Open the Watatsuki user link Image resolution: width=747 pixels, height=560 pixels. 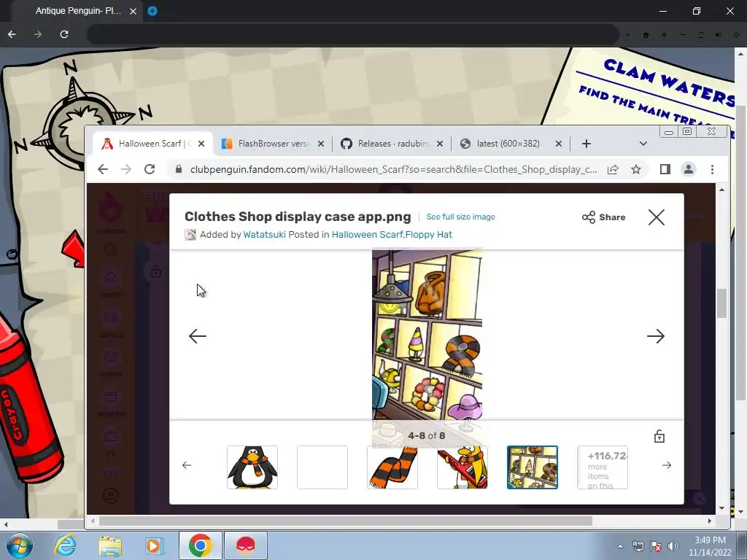tap(264, 234)
